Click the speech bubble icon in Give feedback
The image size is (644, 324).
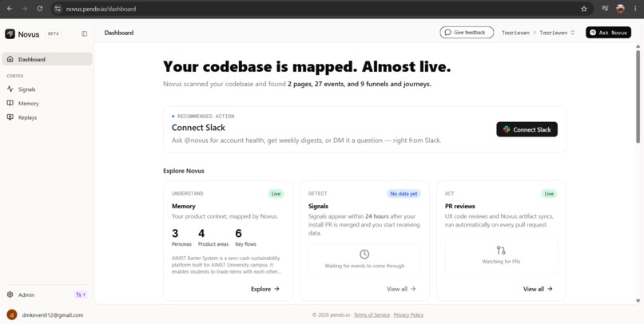[447, 33]
